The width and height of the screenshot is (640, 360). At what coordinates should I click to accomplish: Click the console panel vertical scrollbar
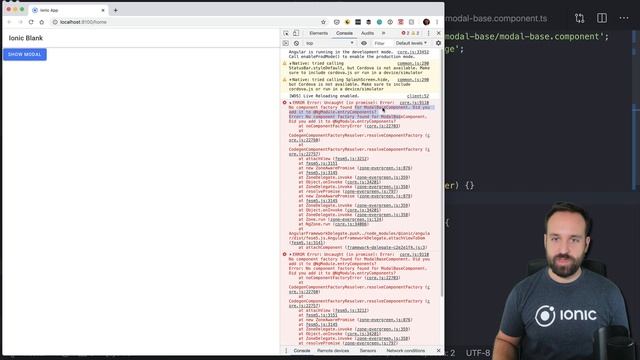[x=442, y=173]
